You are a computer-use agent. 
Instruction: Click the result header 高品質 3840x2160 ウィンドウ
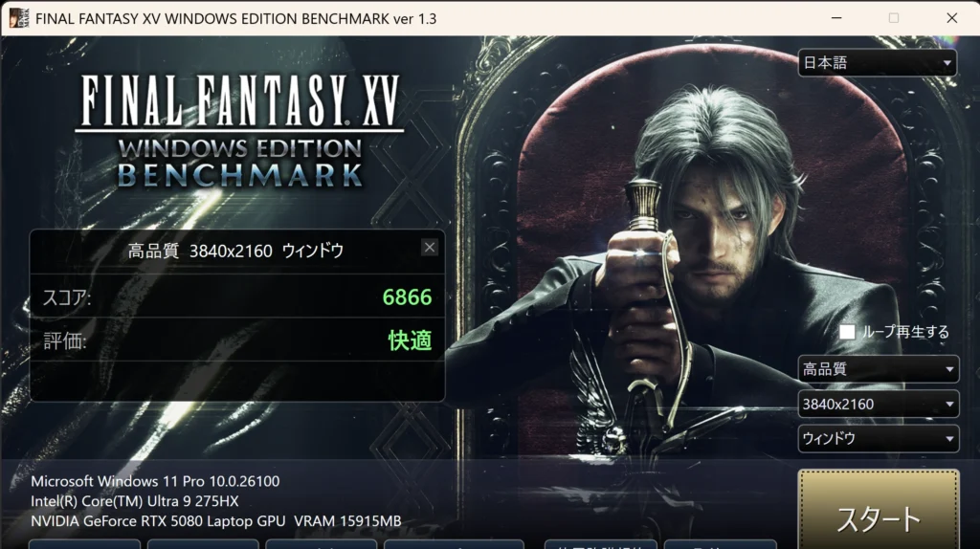click(235, 252)
